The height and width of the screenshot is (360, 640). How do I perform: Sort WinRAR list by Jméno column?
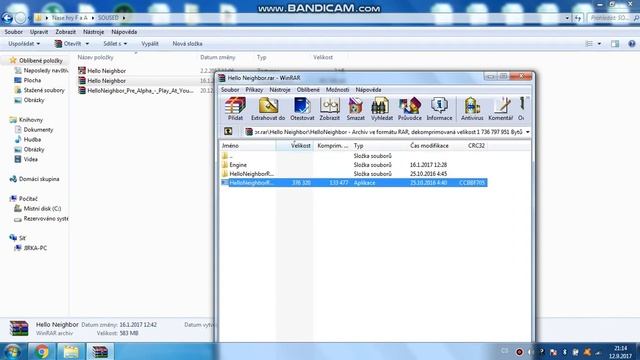247,146
